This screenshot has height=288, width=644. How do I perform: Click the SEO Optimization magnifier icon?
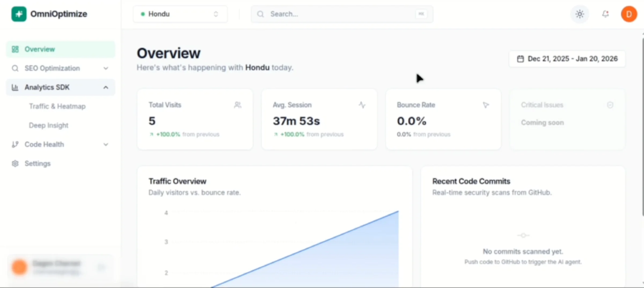15,68
